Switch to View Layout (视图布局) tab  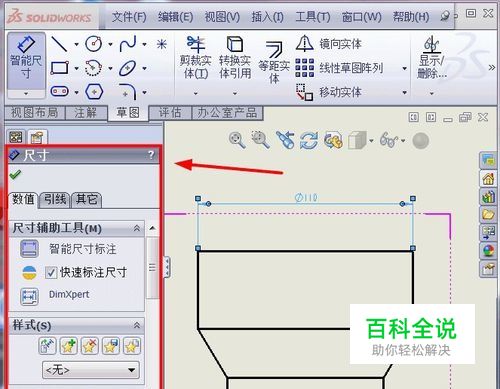pyautogui.click(x=35, y=113)
